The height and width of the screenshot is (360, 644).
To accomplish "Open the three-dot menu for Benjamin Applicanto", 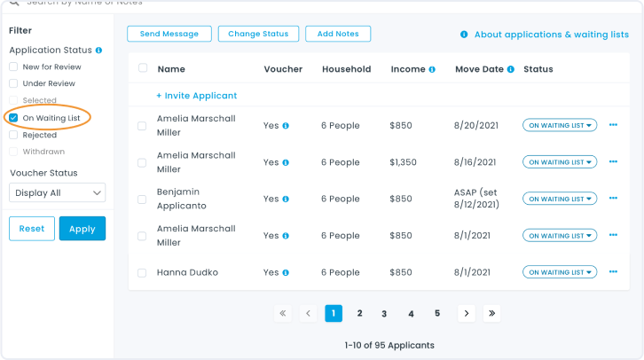I will point(613,199).
